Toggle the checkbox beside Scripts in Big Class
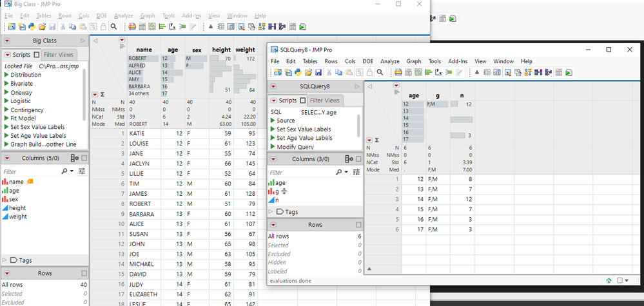 pos(37,55)
